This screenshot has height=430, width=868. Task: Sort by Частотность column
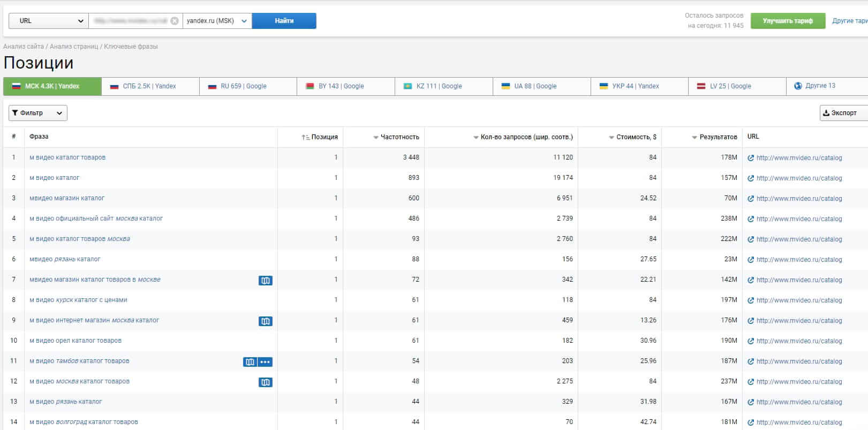click(x=396, y=137)
